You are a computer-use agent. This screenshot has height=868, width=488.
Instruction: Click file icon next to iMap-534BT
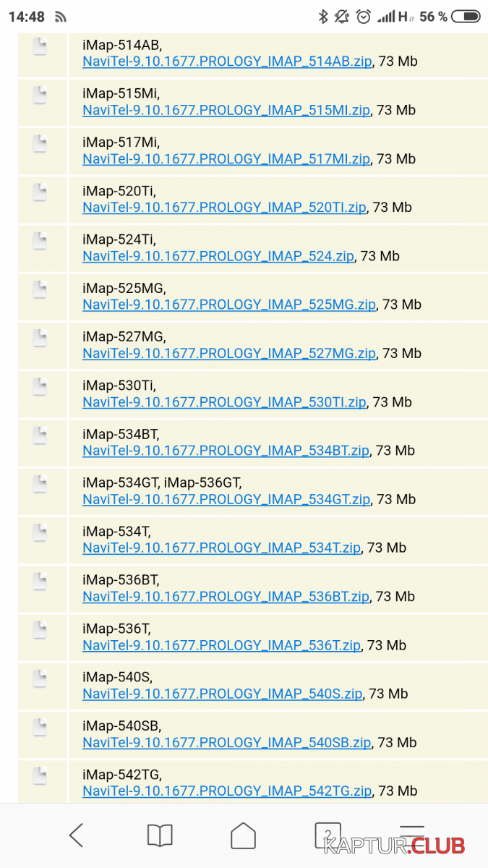(x=40, y=435)
